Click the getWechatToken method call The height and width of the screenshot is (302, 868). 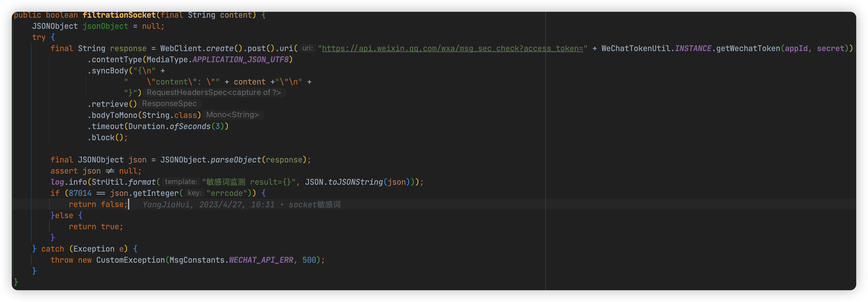748,48
